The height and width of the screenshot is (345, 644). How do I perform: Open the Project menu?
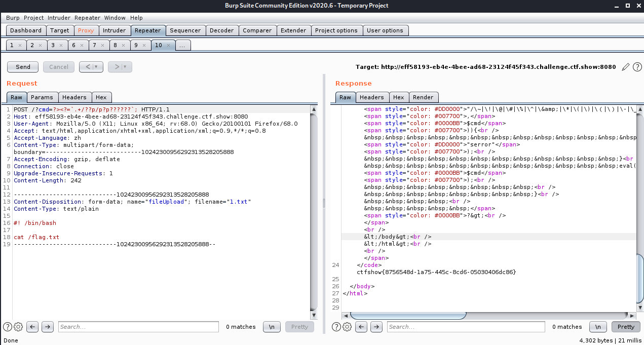click(x=34, y=18)
